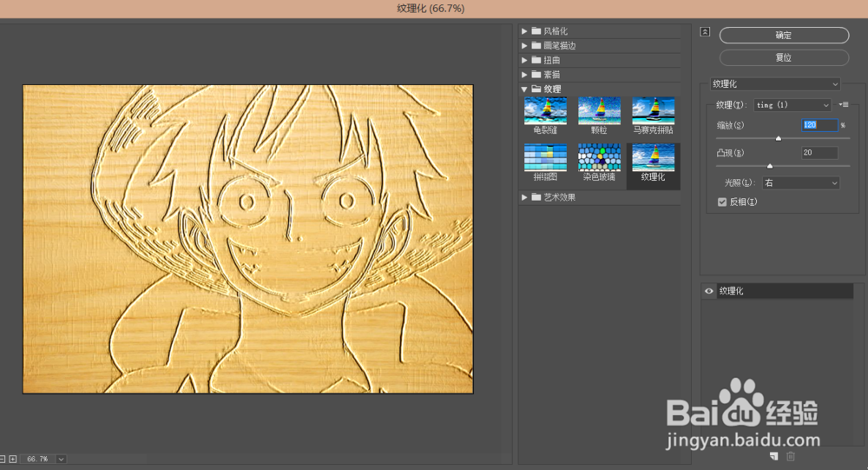Image resolution: width=868 pixels, height=470 pixels.
Task: Click the 凸现 value input field
Action: (819, 152)
